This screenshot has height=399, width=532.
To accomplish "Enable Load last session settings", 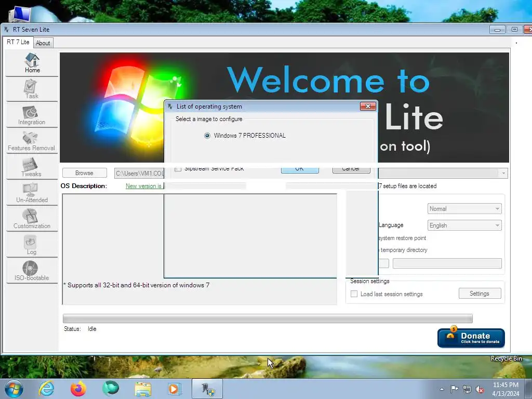I will pos(354,294).
